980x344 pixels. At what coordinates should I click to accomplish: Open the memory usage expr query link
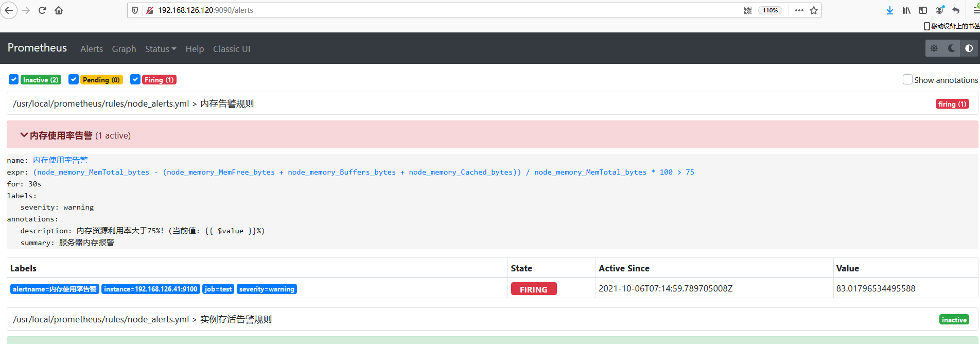click(364, 172)
